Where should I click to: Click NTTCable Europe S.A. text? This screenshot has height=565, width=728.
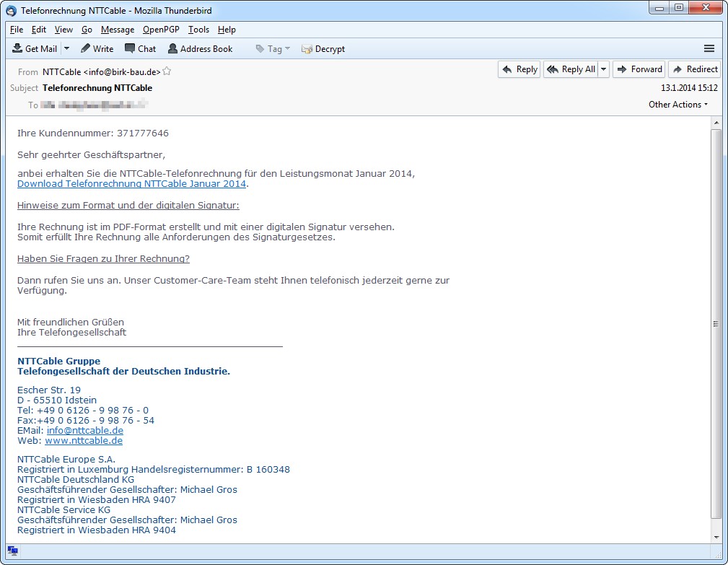(x=66, y=459)
